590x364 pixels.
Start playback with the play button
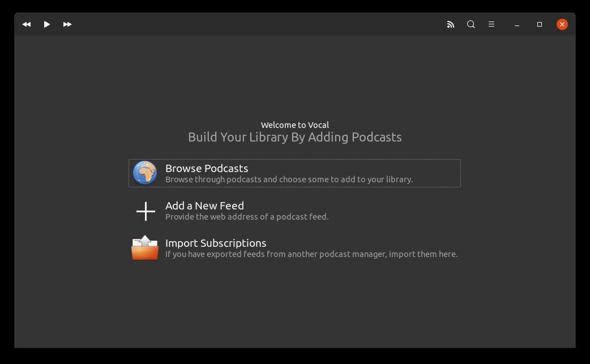(46, 24)
